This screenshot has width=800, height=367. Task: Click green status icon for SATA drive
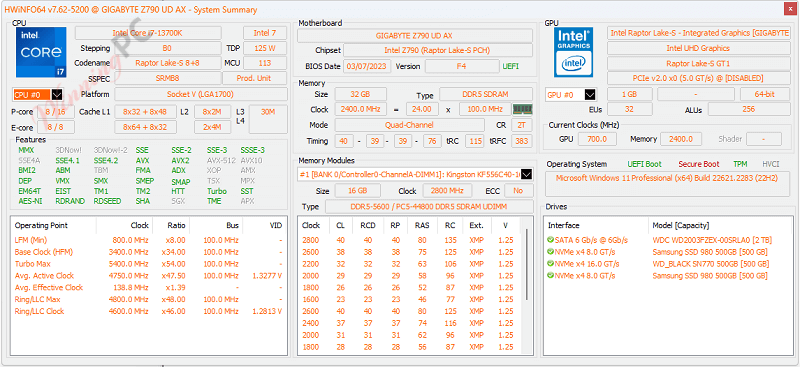pos(551,240)
